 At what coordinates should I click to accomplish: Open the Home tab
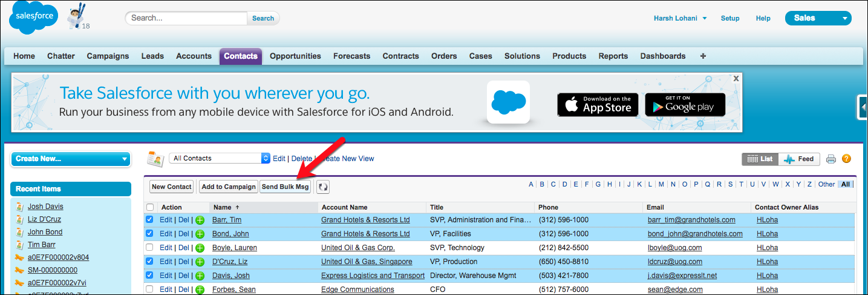point(24,56)
